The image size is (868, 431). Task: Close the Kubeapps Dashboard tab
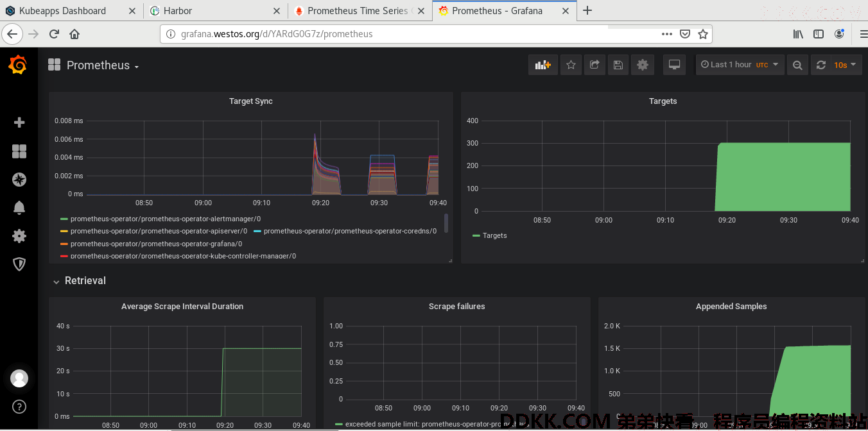click(133, 11)
